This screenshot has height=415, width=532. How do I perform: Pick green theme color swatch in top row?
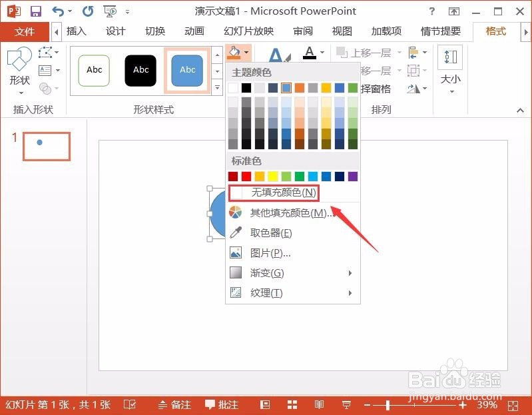[x=353, y=88]
